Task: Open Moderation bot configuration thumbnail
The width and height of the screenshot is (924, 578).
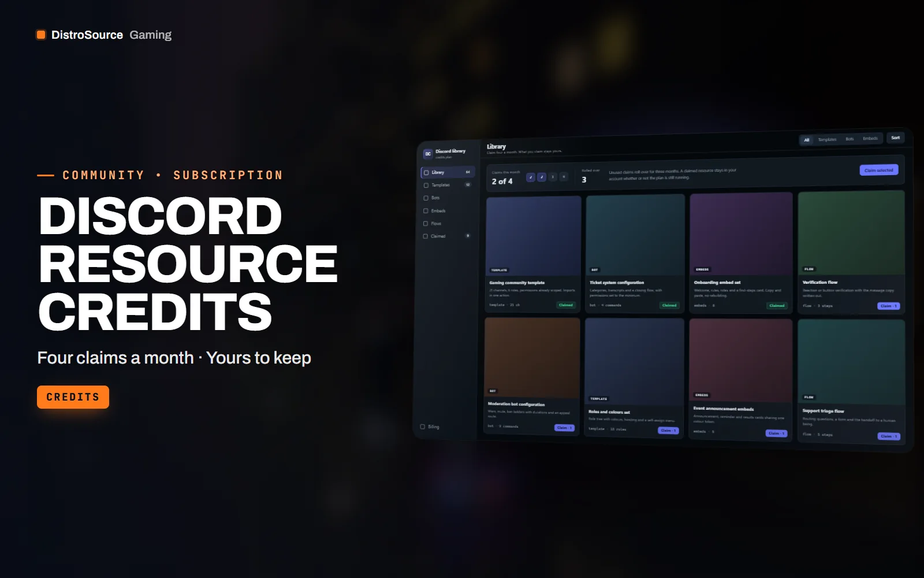Action: pyautogui.click(x=532, y=358)
